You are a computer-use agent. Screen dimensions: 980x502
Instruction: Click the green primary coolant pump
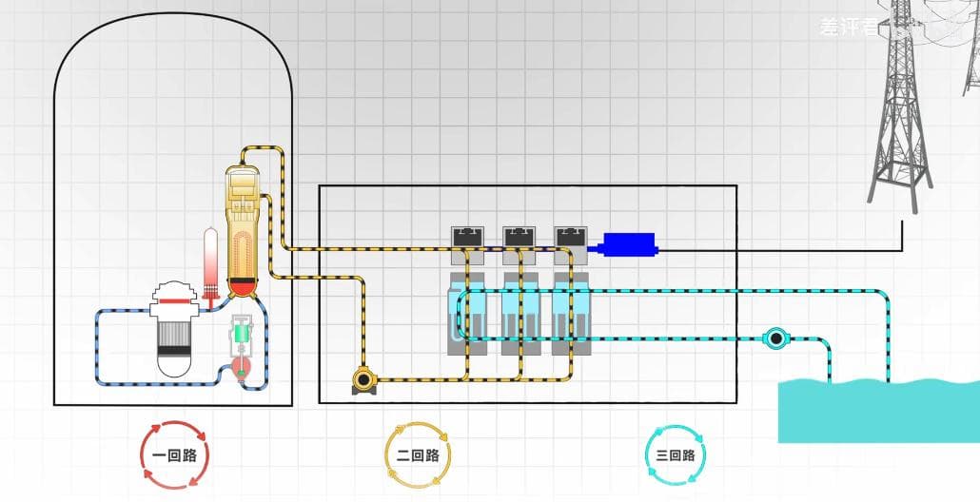point(243,336)
